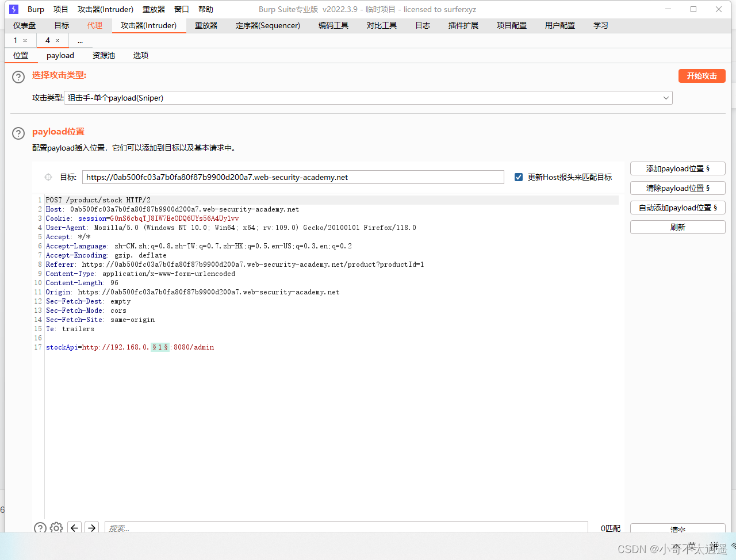Select the 攻击器(Intruder) main tab

[148, 25]
